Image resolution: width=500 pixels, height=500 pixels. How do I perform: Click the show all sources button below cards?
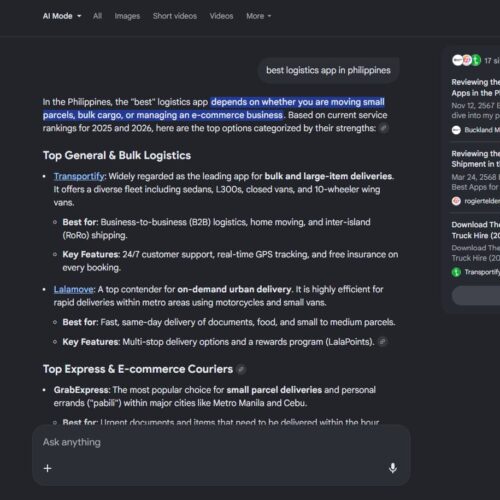point(476,295)
